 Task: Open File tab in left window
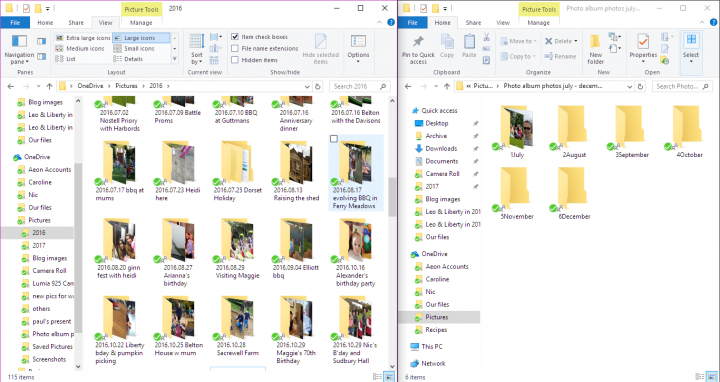(x=15, y=22)
